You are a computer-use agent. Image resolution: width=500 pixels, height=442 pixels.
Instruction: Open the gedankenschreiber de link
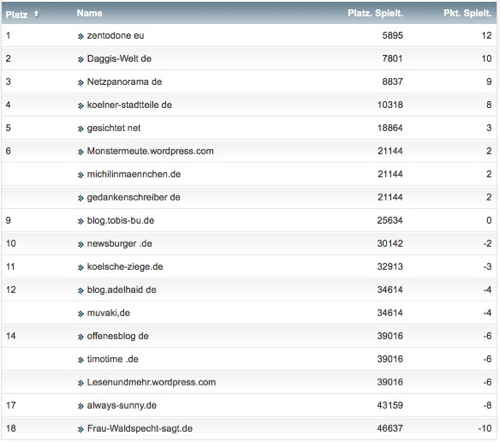133,197
